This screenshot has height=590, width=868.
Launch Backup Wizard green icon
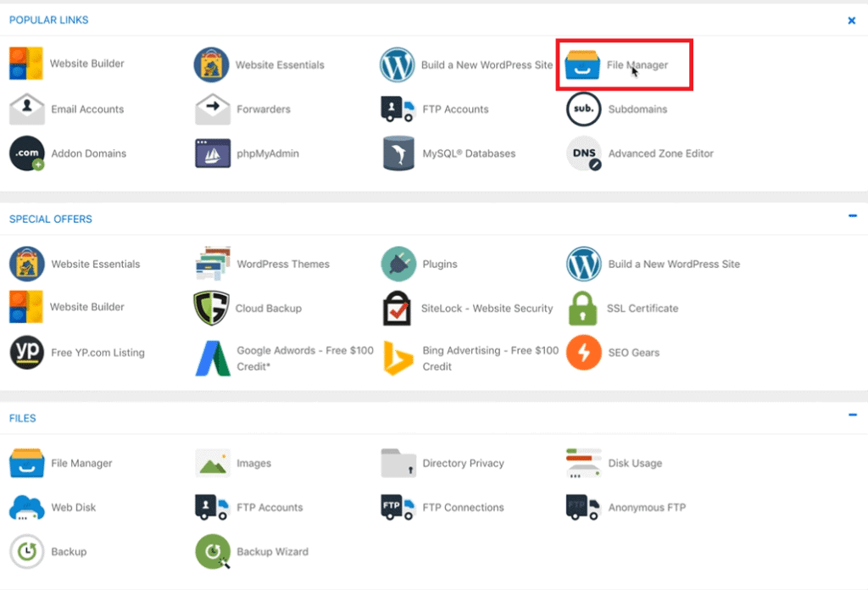click(x=213, y=552)
